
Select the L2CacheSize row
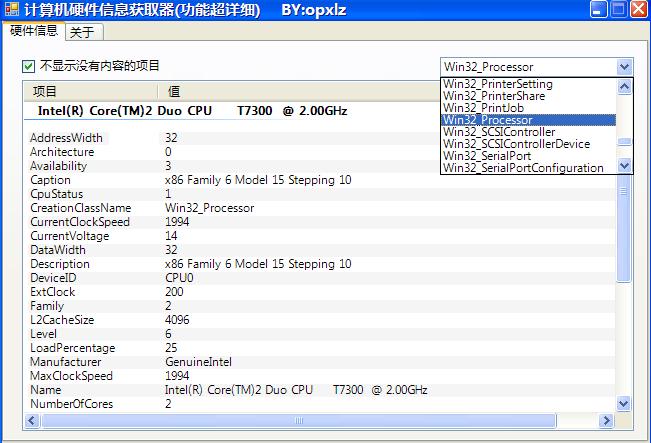point(320,320)
